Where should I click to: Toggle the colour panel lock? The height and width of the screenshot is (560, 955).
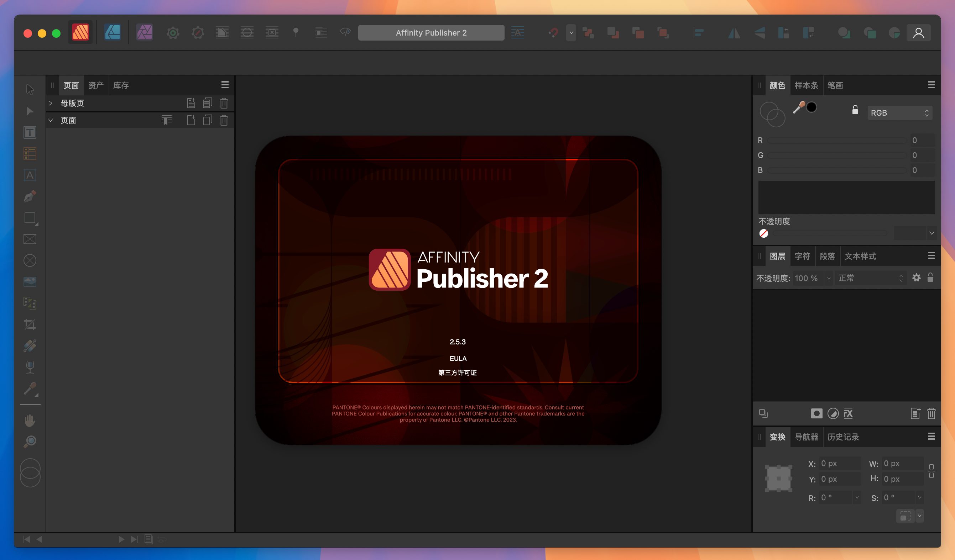pos(855,110)
